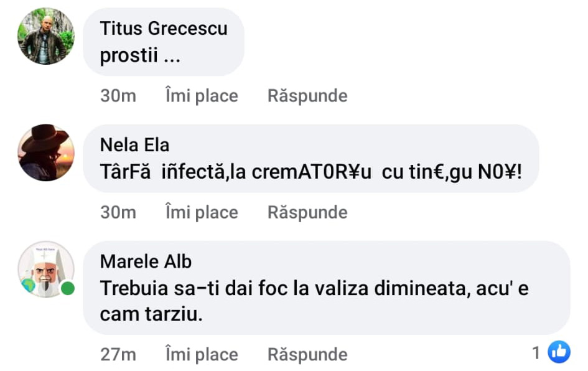588x371 pixels.
Task: Click Nela Ela's profile picture
Action: [45, 153]
